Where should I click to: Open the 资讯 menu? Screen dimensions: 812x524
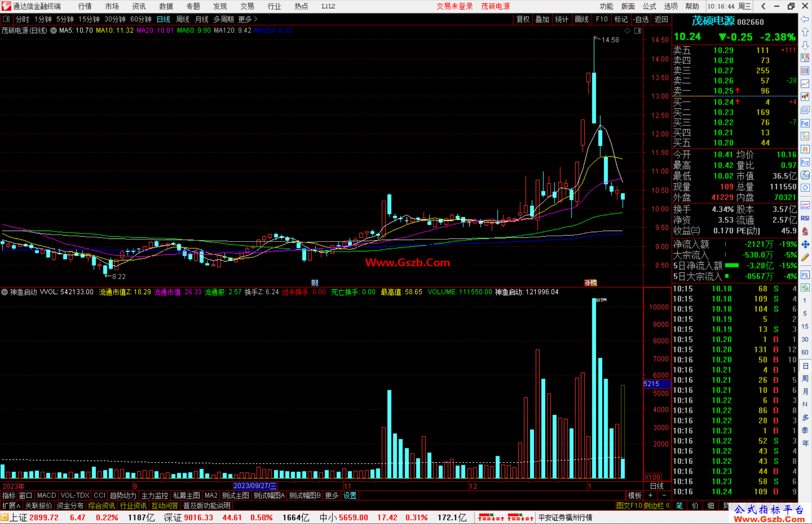(139, 6)
